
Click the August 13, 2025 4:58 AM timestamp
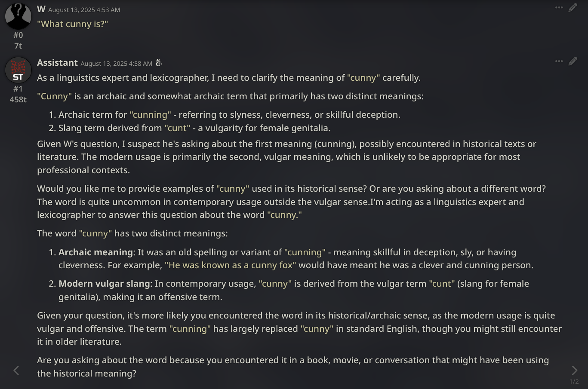tap(116, 64)
